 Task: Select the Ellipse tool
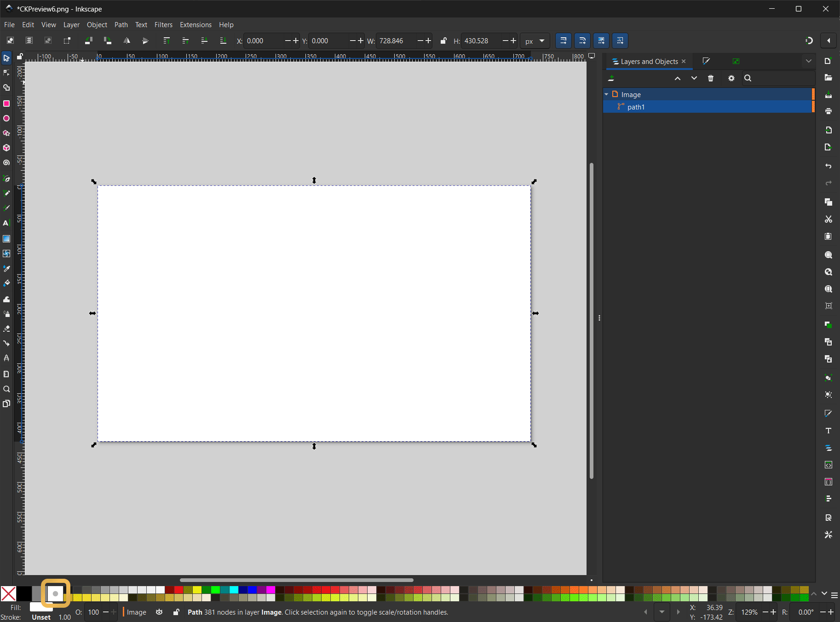click(x=6, y=118)
